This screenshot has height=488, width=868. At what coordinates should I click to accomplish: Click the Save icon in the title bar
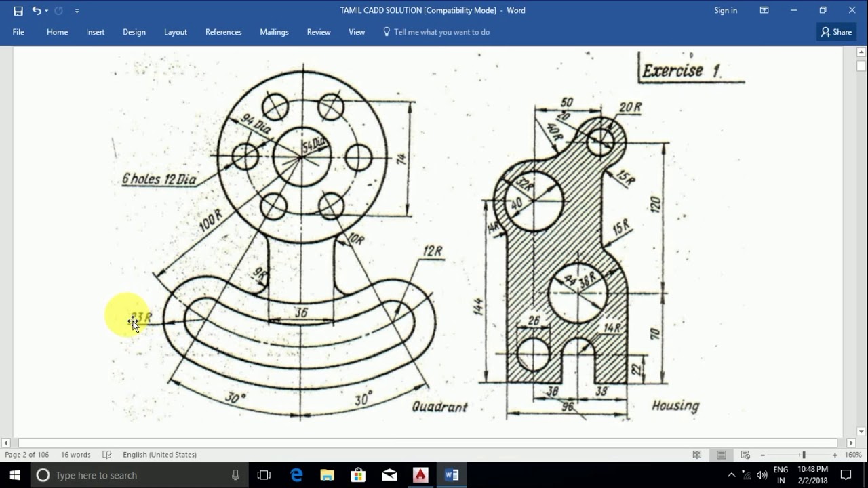click(18, 11)
